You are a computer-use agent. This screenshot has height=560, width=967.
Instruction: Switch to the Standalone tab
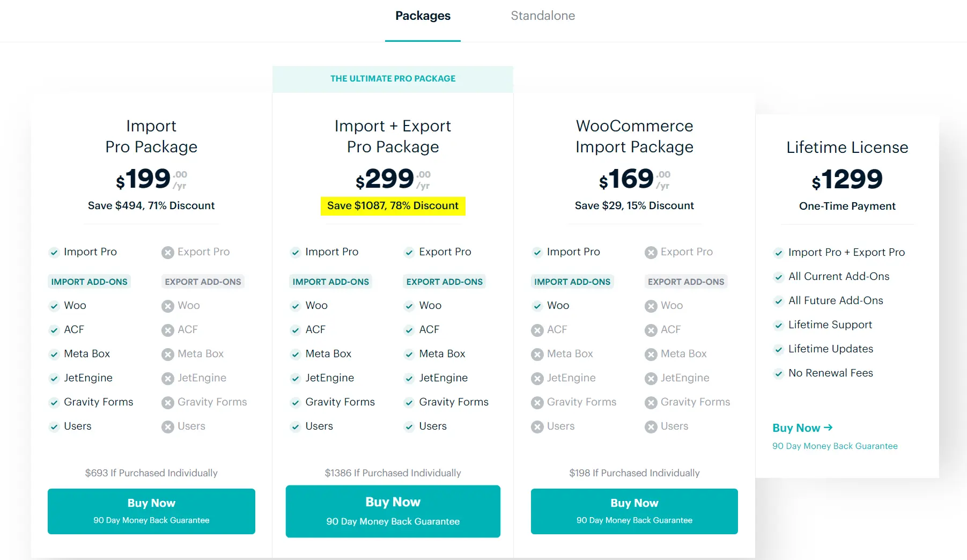coord(543,16)
